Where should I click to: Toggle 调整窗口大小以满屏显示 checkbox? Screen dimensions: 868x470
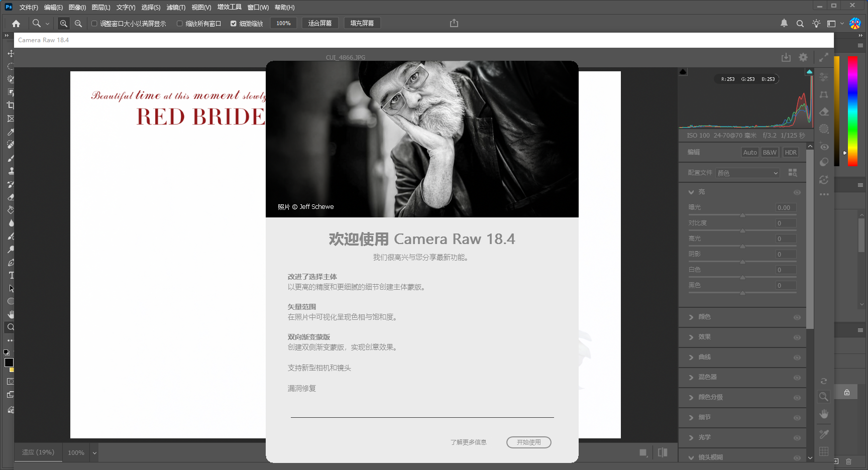(x=94, y=24)
